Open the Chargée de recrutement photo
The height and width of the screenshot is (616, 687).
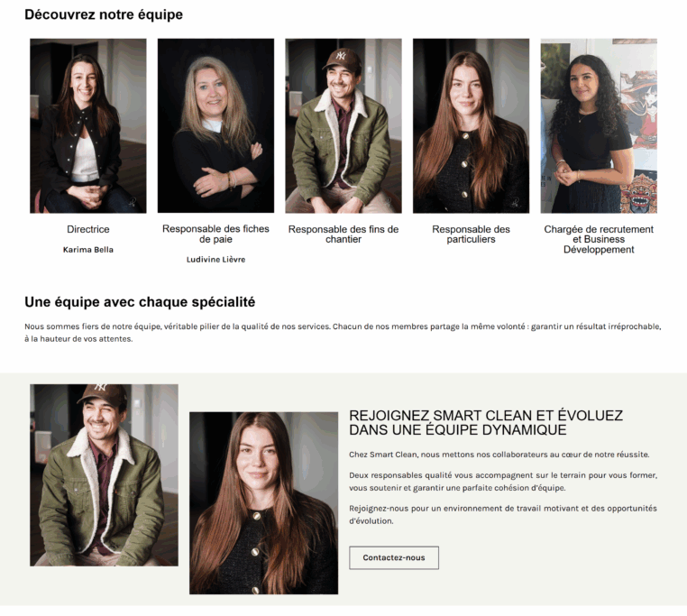[599, 126]
